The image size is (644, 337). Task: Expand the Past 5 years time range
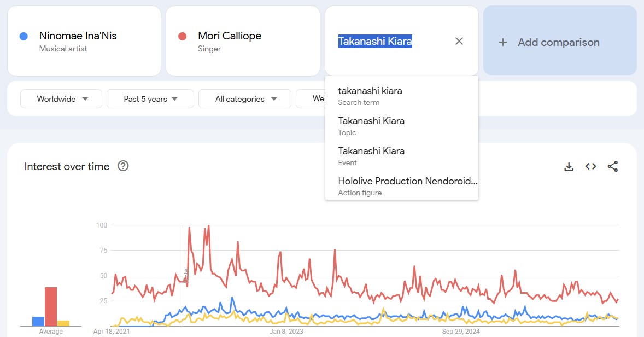coord(150,99)
